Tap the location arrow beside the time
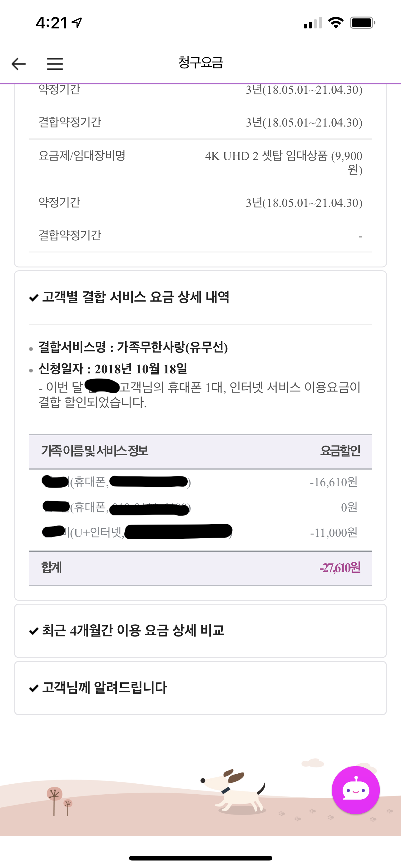This screenshot has height=868, width=401. pos(77,23)
